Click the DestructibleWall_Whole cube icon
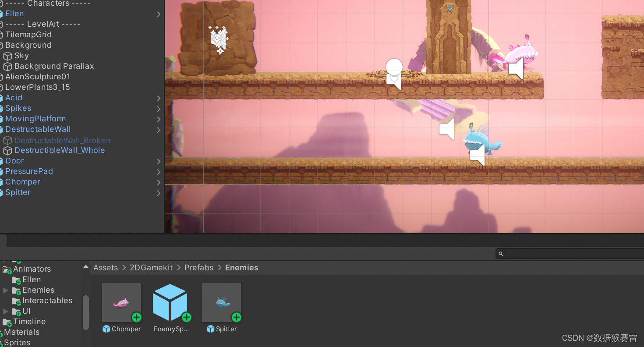 click(x=7, y=151)
